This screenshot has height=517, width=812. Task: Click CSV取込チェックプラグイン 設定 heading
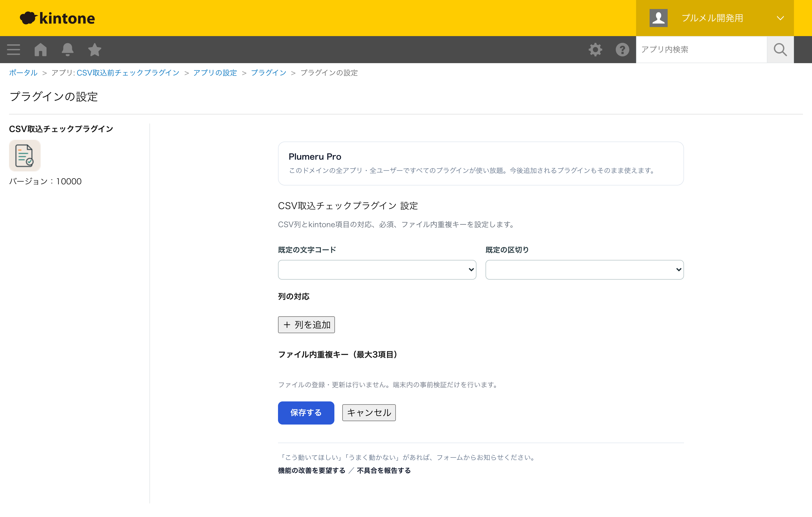[348, 206]
